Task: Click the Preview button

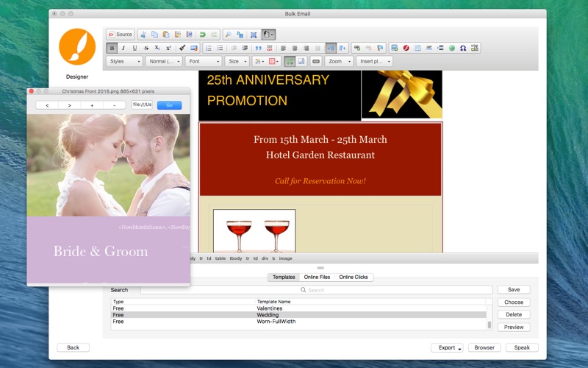Action: 514,327
